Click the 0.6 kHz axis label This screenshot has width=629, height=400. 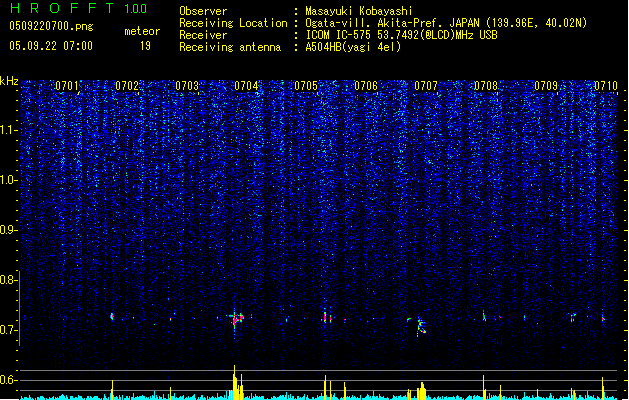pos(9,380)
